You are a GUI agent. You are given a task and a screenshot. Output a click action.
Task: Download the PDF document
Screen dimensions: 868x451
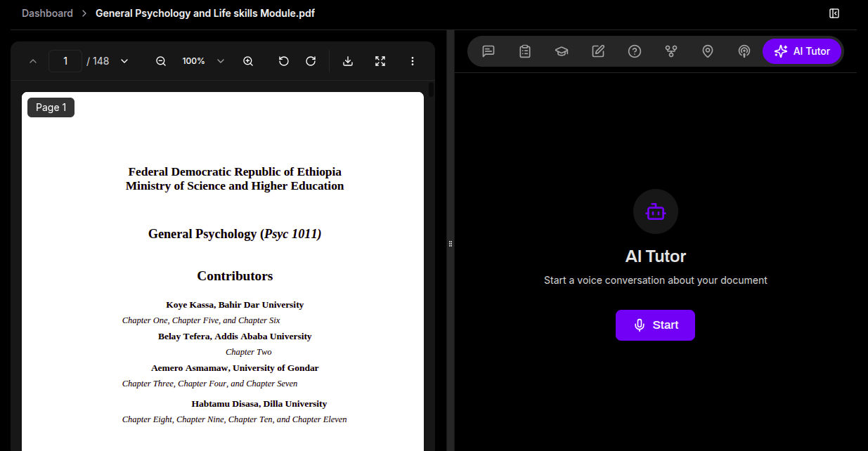coord(348,61)
